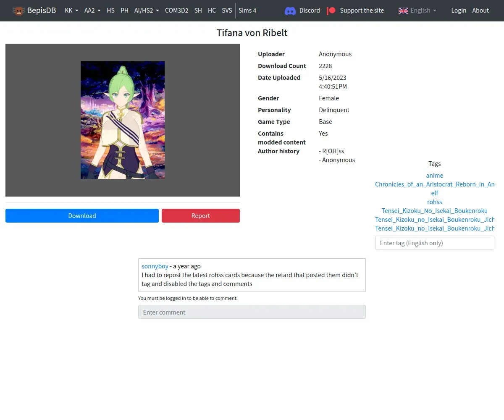Open the AA2 dropdown menu
504x420 pixels.
click(x=92, y=10)
